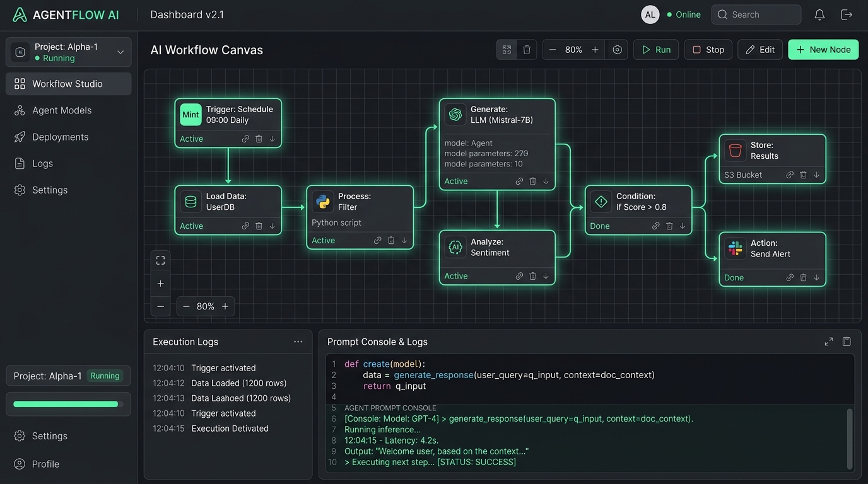The height and width of the screenshot is (484, 868).
Task: Zoom out using top toolbar minus
Action: [553, 50]
